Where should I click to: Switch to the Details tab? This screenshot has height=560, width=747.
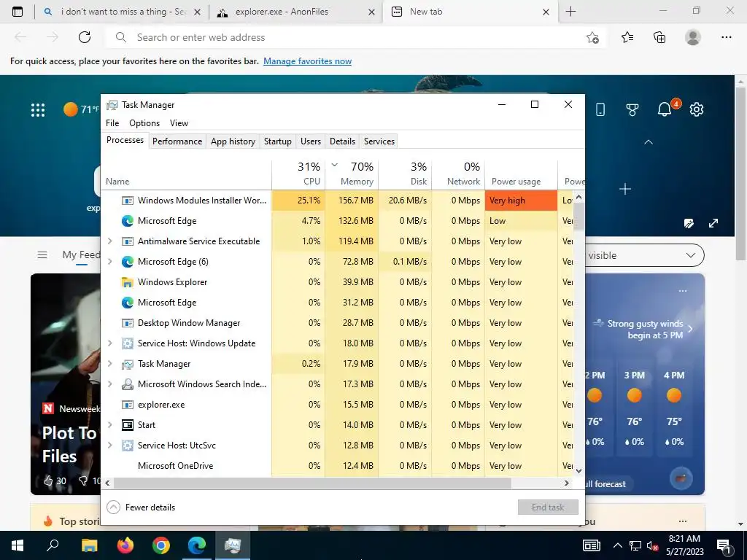(x=343, y=141)
